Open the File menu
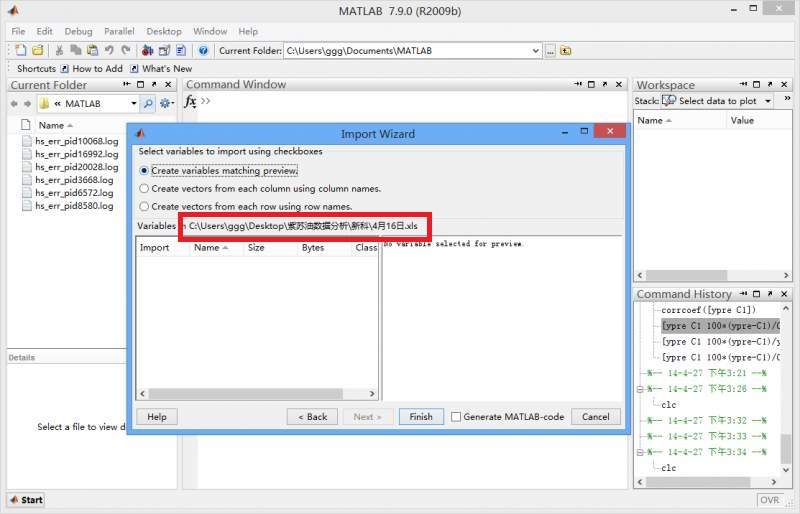 click(18, 31)
